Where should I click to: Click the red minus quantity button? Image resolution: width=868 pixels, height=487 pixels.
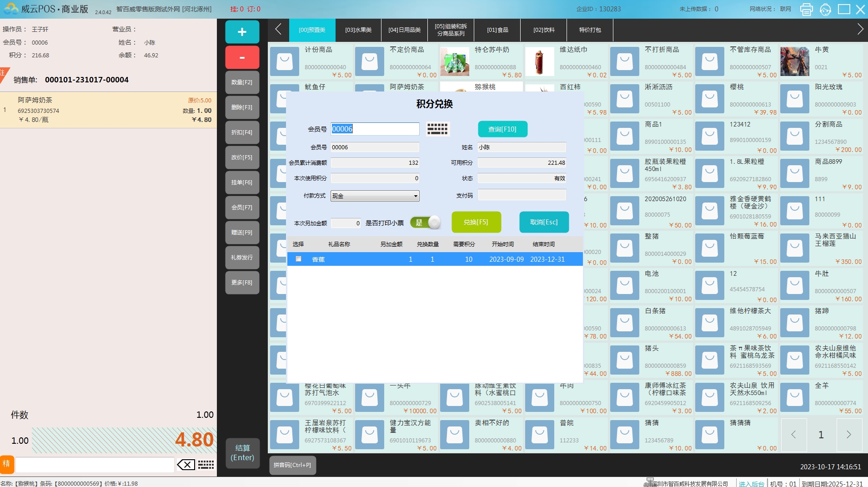[x=242, y=57]
